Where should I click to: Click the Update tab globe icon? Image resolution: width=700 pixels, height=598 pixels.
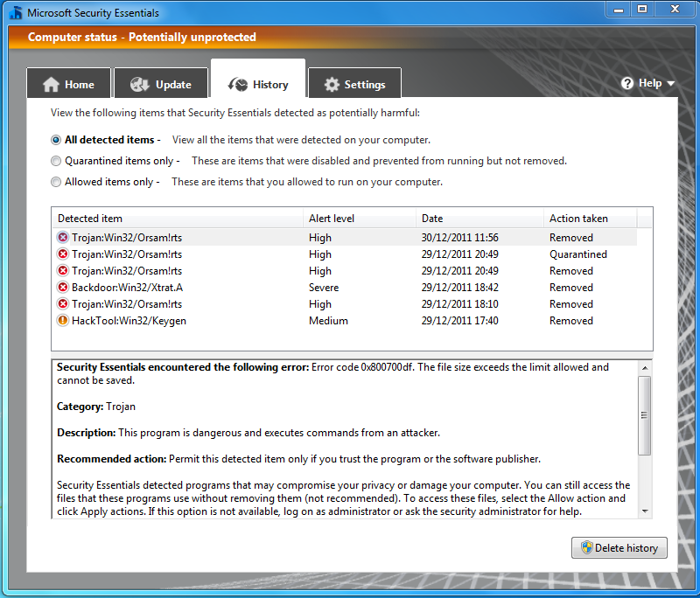[139, 85]
